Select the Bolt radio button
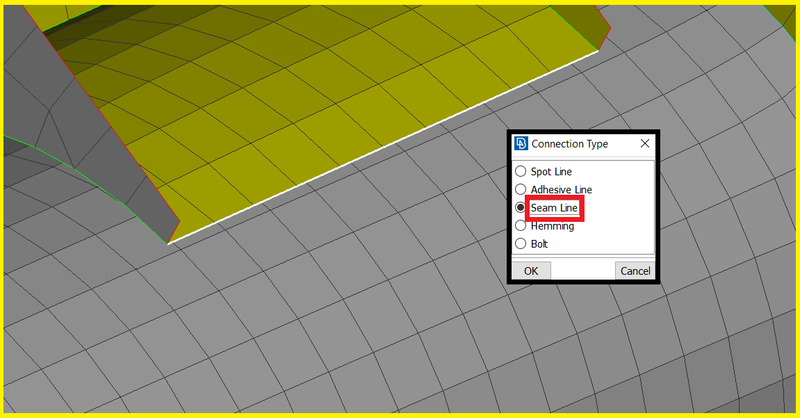The image size is (800, 418). [520, 244]
